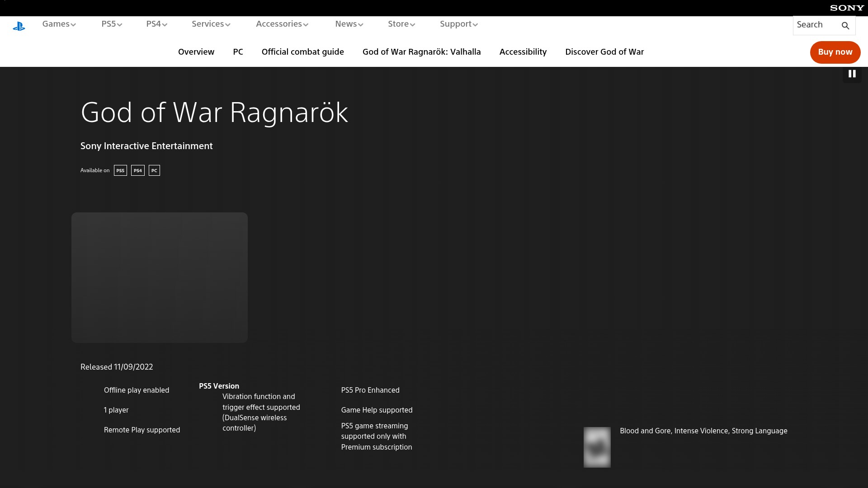Open Official combat guide section
This screenshot has height=488, width=868.
pyautogui.click(x=303, y=52)
